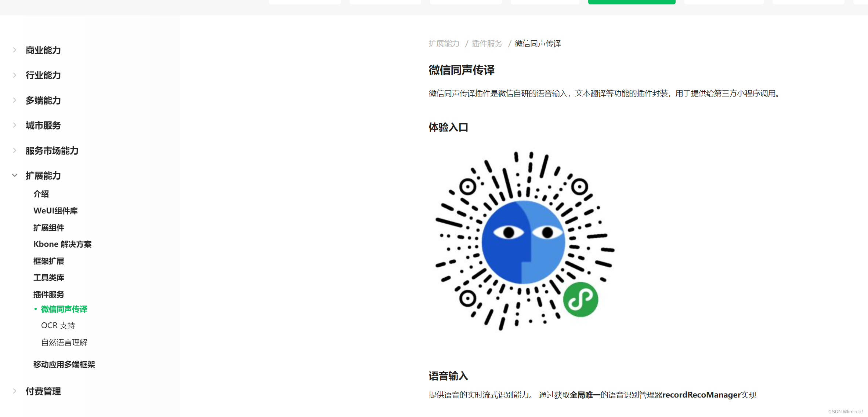Click the recordRecoManager text

[x=701, y=395]
